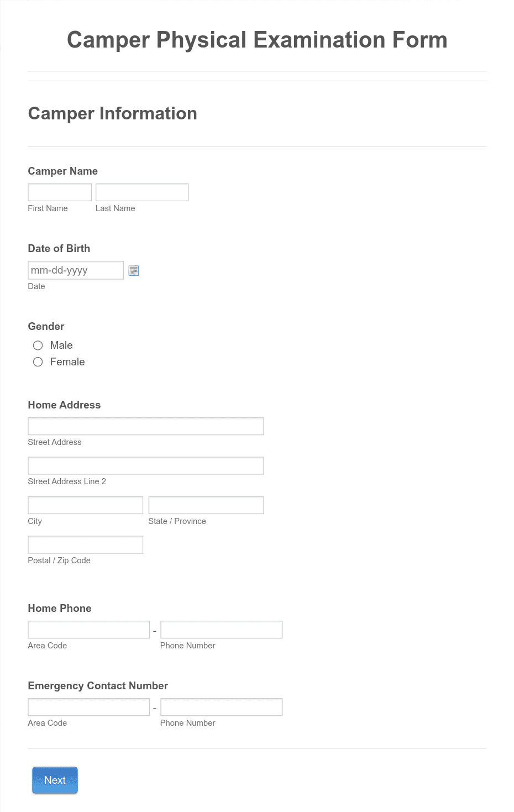The height and width of the screenshot is (812, 514).
Task: Click the Last Name input field
Action: pyautogui.click(x=142, y=192)
